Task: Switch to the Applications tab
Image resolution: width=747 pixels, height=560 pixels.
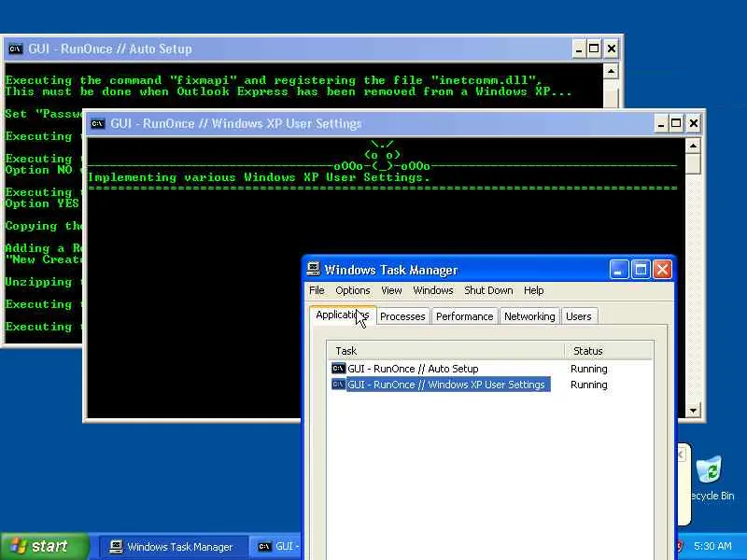Action: click(343, 315)
